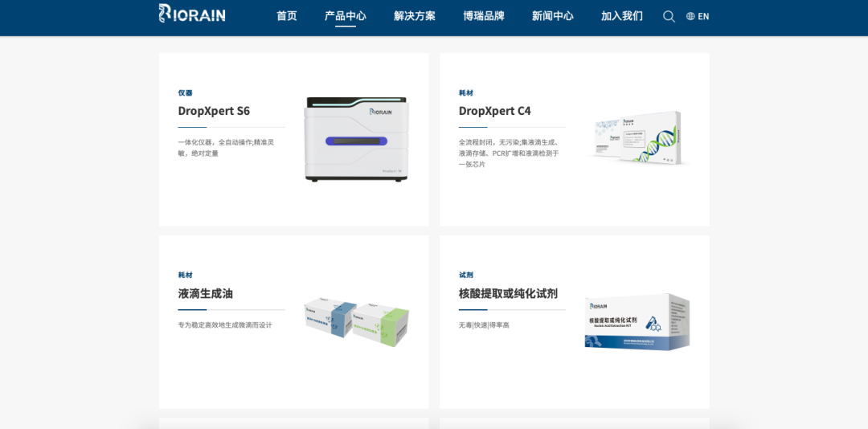The height and width of the screenshot is (429, 868).
Task: Open the 博瑞品牌 menu item
Action: 484,16
